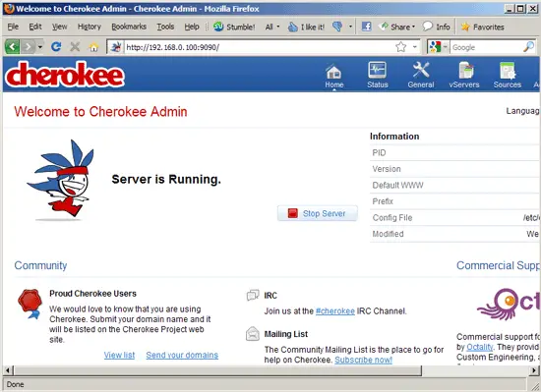Open the Tools menu
The width and height of the screenshot is (541, 392).
pos(165,27)
